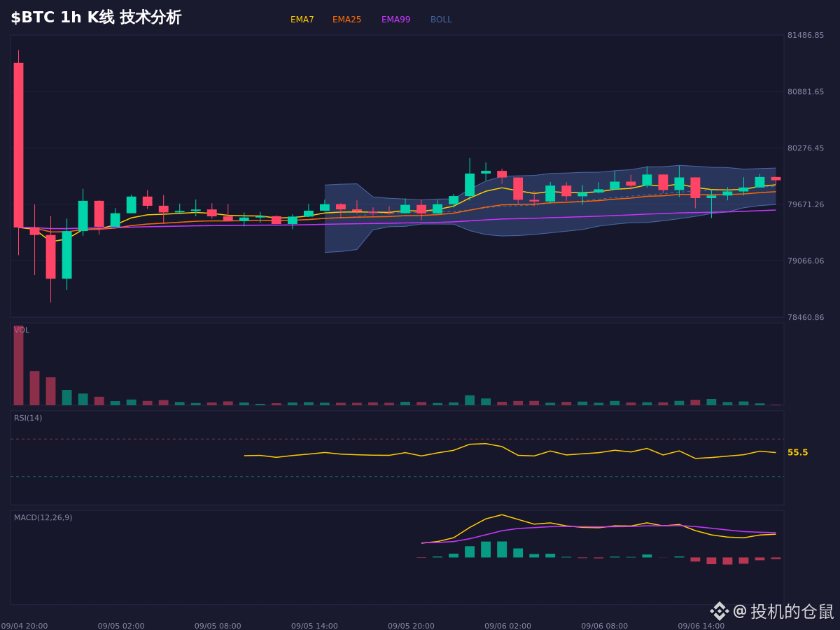Select the MACD(12,26,9) panel label
The height and width of the screenshot is (630, 840).
click(x=43, y=518)
